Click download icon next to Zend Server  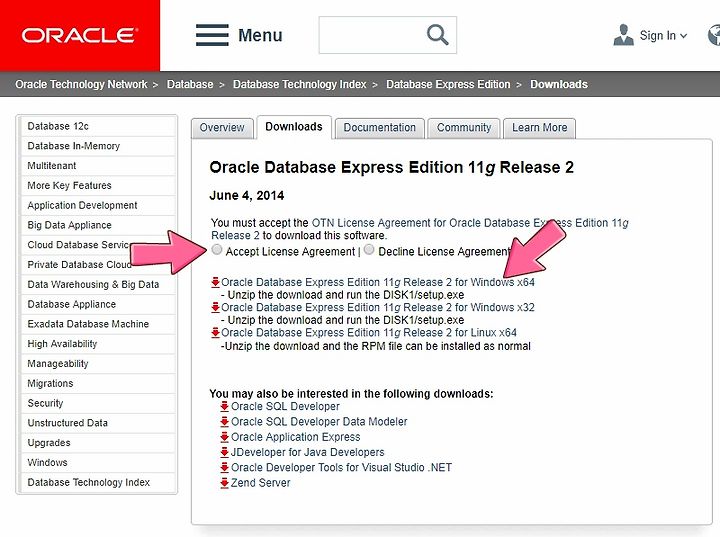coord(225,483)
